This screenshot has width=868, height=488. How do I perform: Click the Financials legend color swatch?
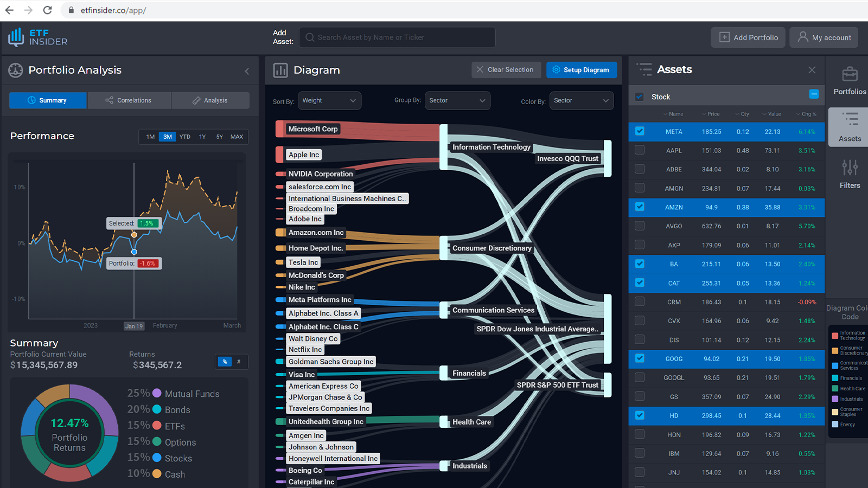tap(835, 378)
